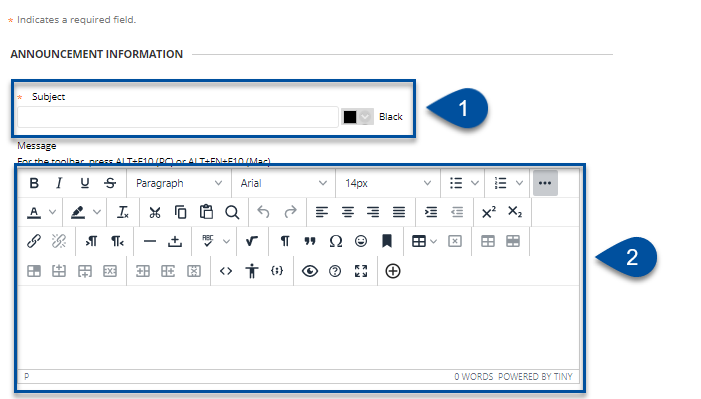This screenshot has width=701, height=399.
Task: Undo the last action
Action: (x=263, y=212)
